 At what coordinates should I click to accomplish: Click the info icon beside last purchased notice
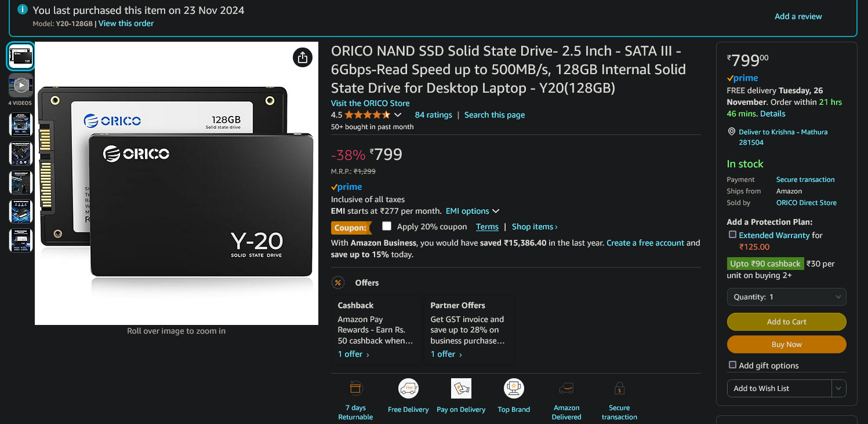coord(22,10)
